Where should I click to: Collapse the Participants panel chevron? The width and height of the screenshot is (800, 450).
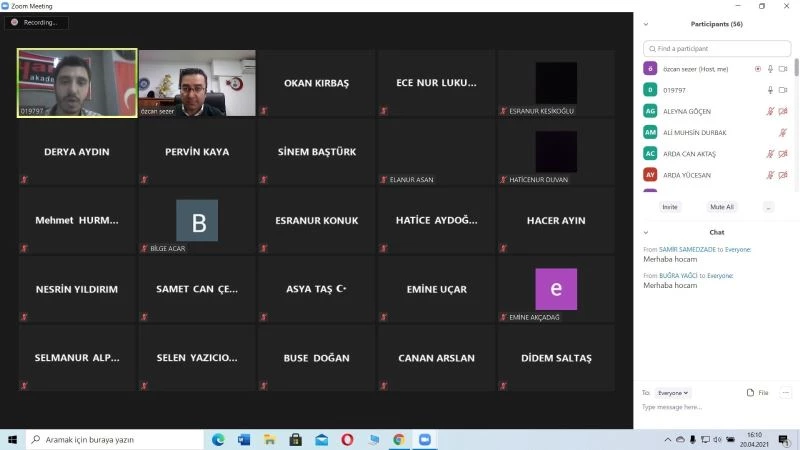tap(646, 24)
